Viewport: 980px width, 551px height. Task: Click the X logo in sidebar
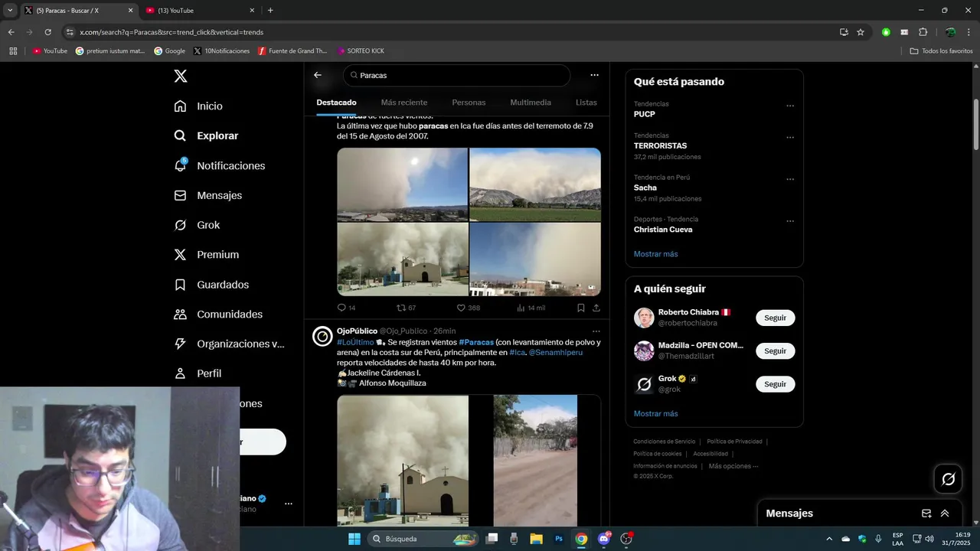(x=180, y=76)
